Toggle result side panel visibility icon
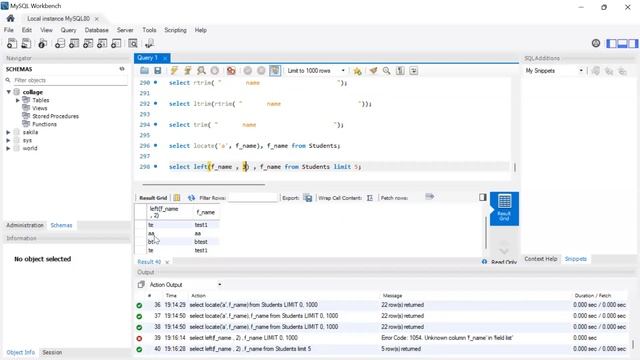 (482, 198)
